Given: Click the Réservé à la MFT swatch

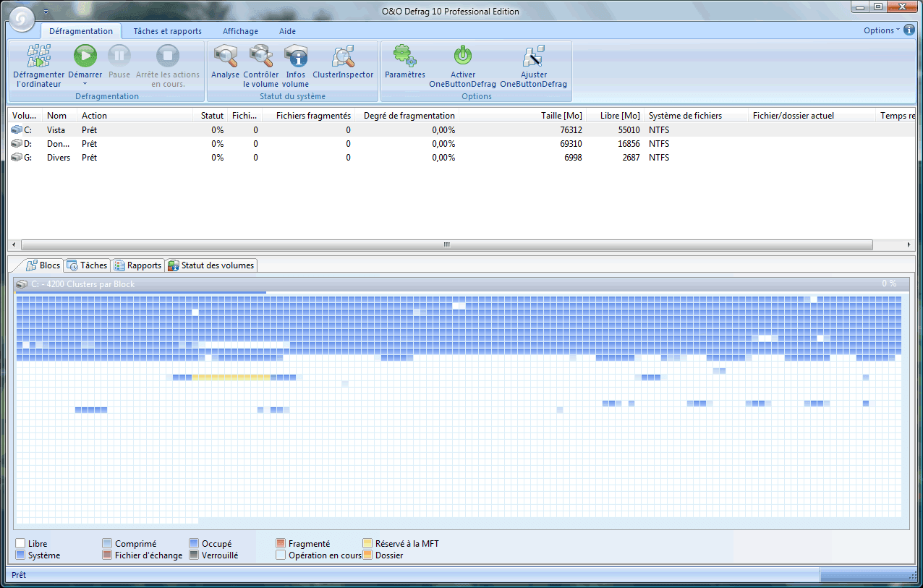Looking at the screenshot, I should pos(367,543).
